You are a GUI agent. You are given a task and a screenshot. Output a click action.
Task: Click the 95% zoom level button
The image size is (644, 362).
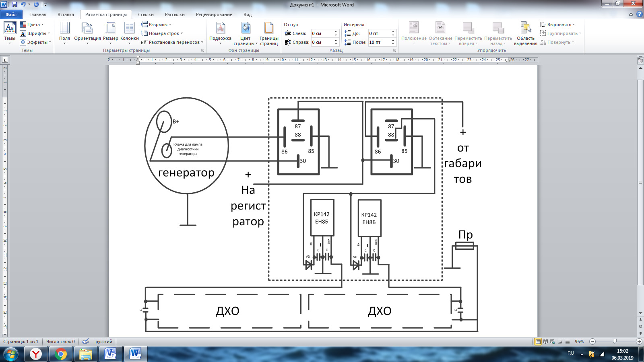click(579, 341)
